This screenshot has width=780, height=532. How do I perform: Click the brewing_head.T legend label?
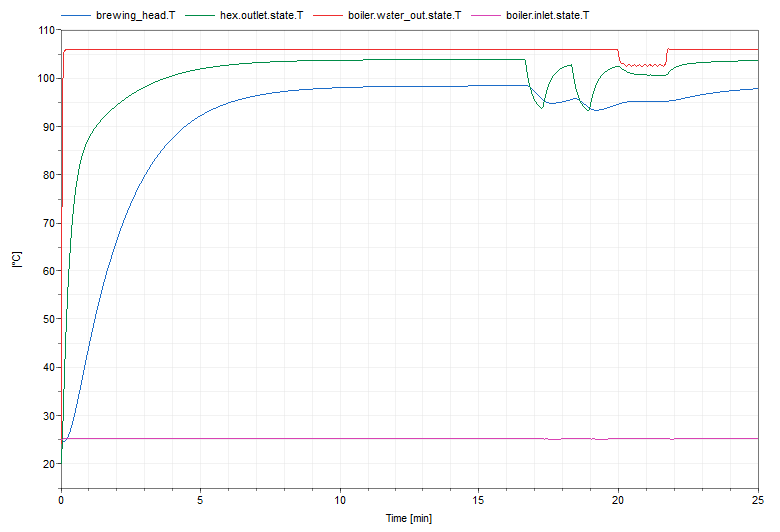[x=143, y=16]
